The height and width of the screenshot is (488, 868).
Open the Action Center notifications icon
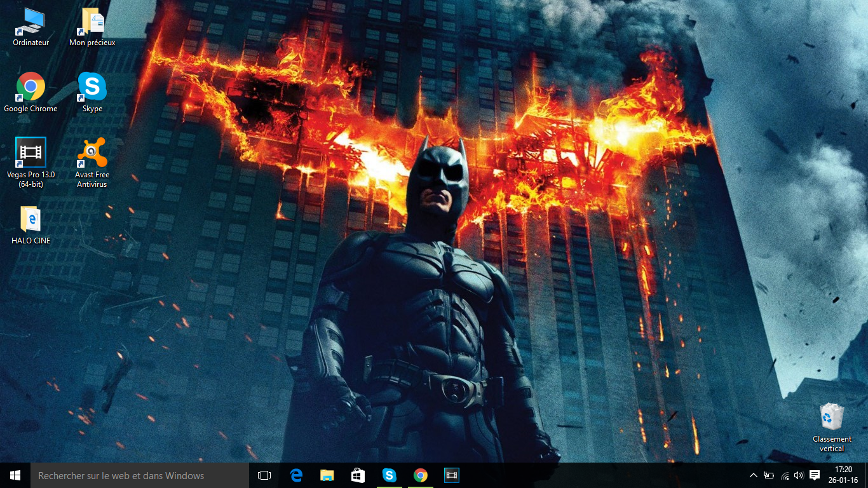pyautogui.click(x=815, y=475)
